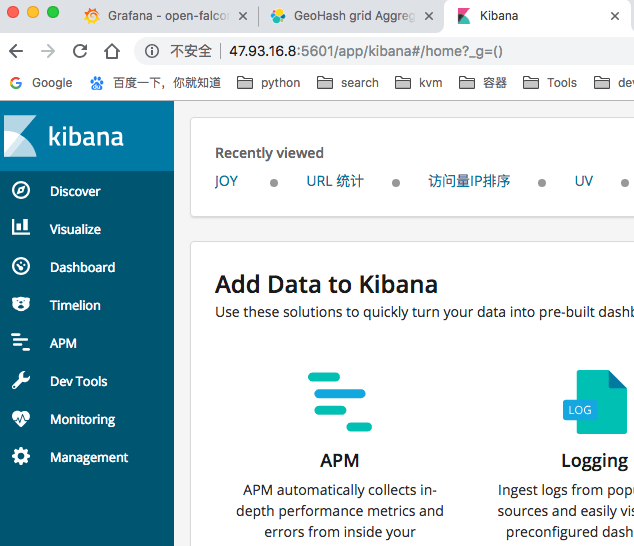
Task: Open Dev Tools wrench icon
Action: [21, 381]
